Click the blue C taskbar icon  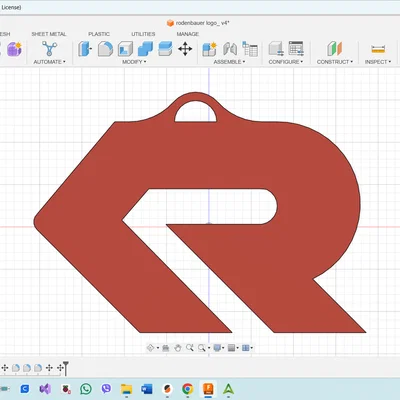25,389
